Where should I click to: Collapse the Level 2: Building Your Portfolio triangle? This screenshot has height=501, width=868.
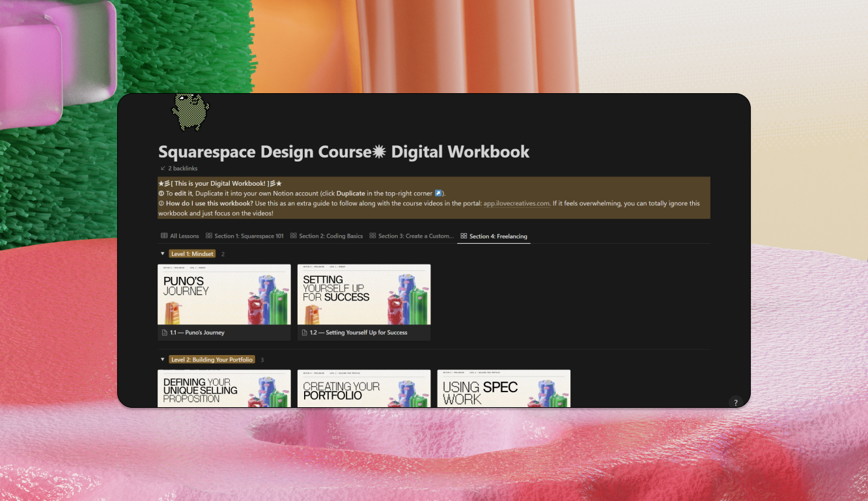pos(163,360)
